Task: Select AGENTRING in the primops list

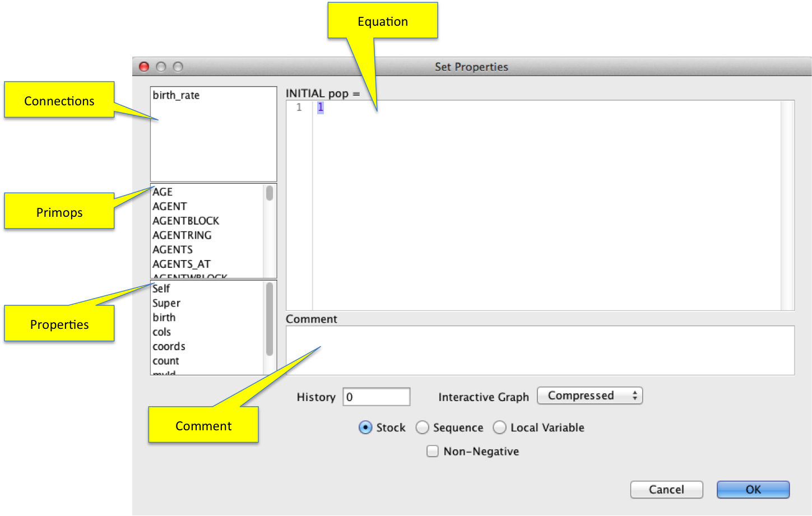Action: click(x=182, y=235)
